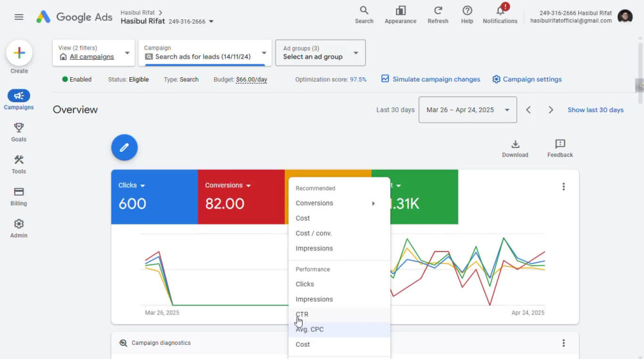Select Cost under Recommended

tap(339, 218)
